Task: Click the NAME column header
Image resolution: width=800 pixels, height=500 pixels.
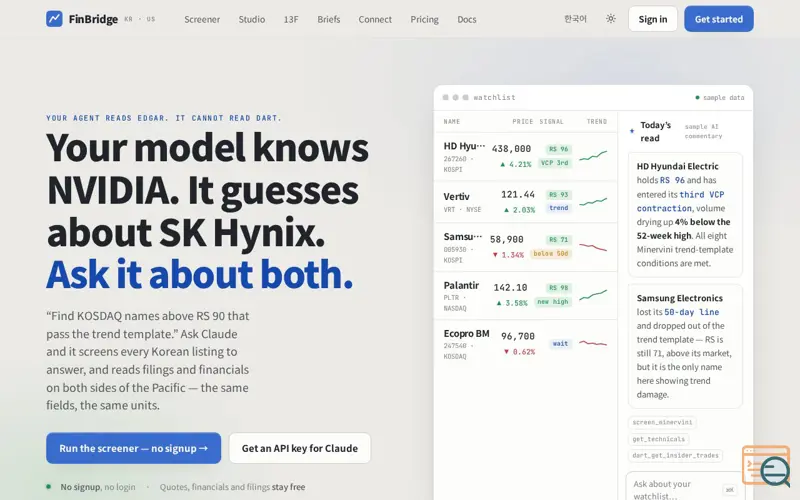Action: tap(452, 122)
